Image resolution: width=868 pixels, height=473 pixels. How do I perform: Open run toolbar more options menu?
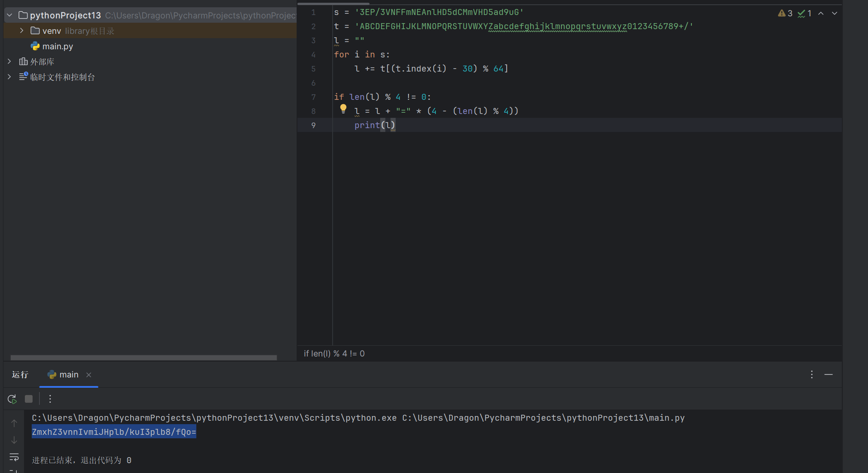tap(50, 399)
